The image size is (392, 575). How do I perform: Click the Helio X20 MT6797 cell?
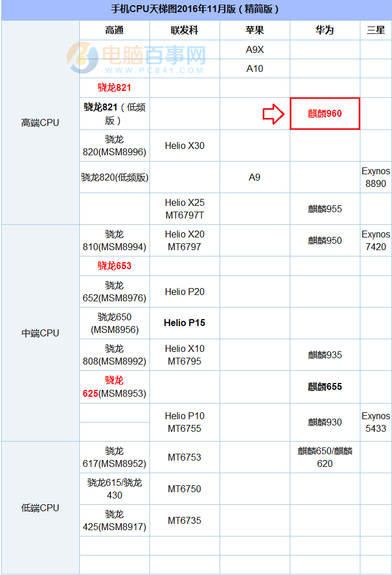(x=185, y=240)
